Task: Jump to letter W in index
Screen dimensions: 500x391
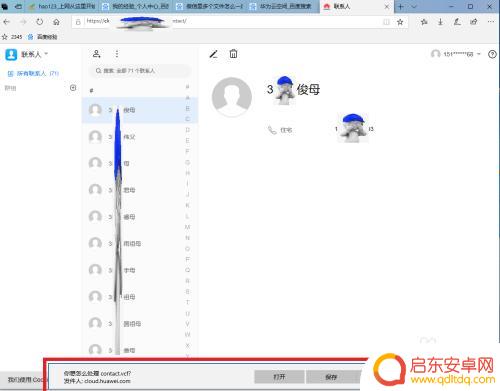Action: point(188,334)
